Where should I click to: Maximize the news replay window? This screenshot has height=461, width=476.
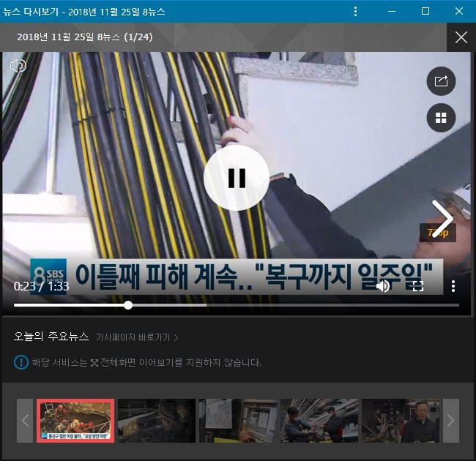click(425, 11)
